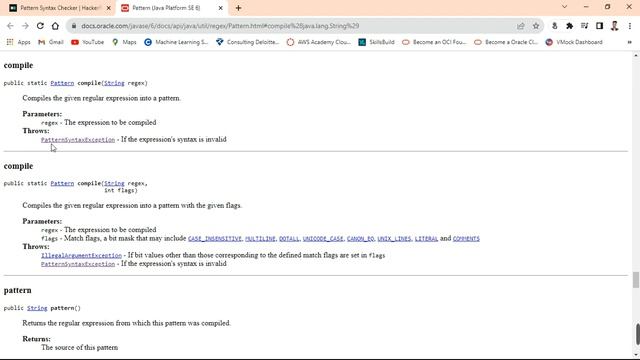
Task: Open PatternSyntaxException link under first compile
Action: (78, 140)
